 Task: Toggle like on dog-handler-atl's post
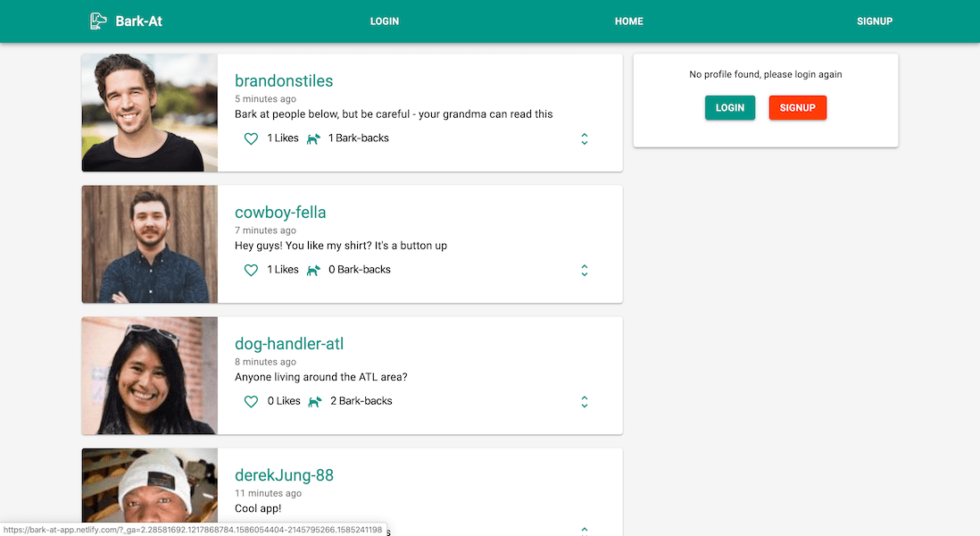pos(251,401)
